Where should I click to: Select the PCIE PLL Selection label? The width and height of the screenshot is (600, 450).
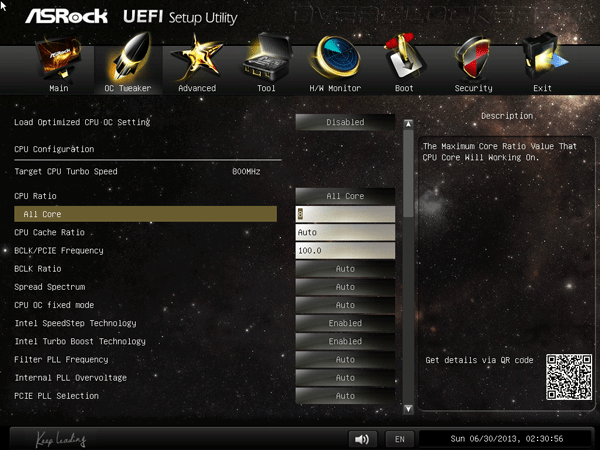[56, 396]
